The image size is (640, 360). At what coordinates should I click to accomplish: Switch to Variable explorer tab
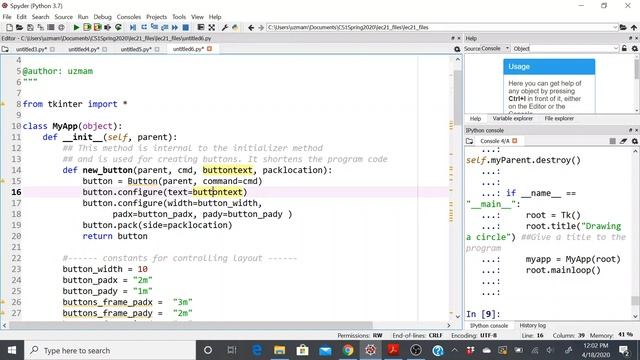513,118
